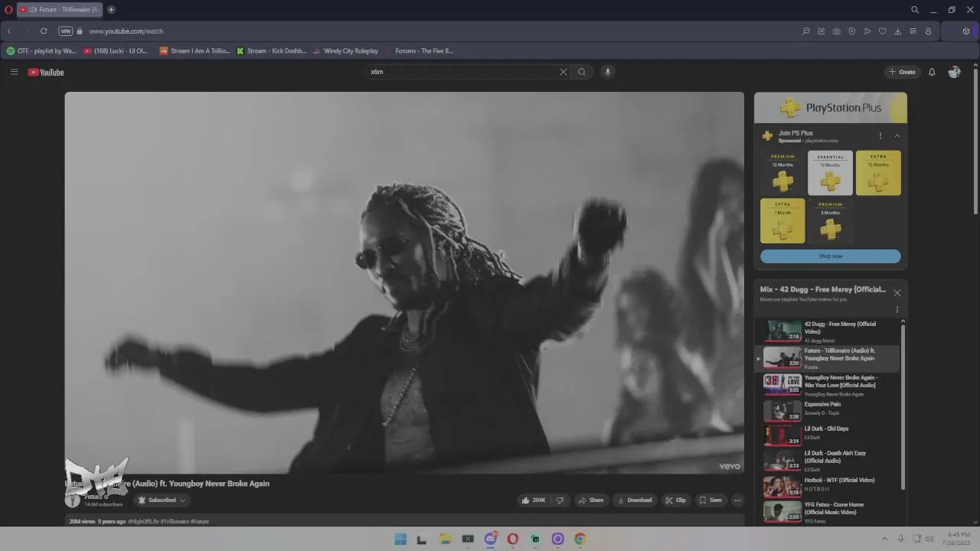Play 'Hotboii - WTF (Official Video)'
Screen dimensions: 980x551
tap(826, 486)
